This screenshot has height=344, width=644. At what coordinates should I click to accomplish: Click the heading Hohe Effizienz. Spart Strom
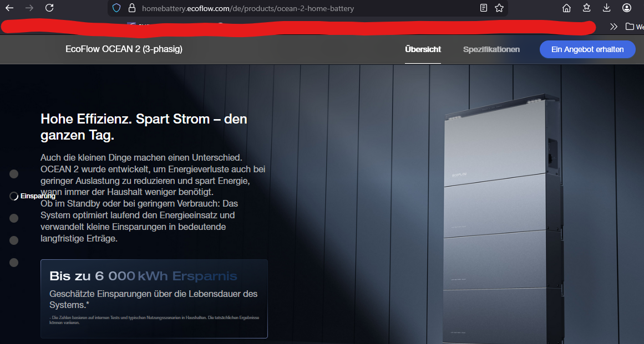click(144, 127)
